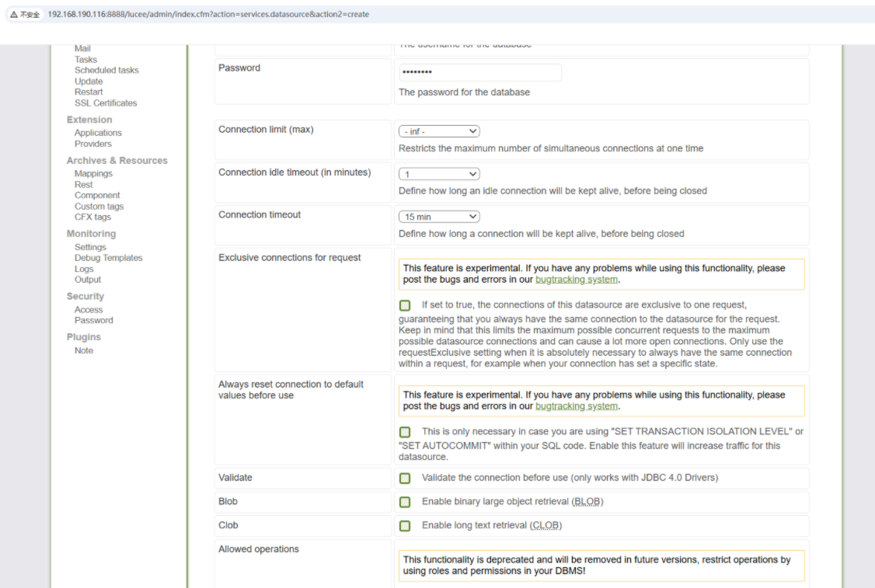Expand the Connection idle timeout dropdown

[x=439, y=174]
